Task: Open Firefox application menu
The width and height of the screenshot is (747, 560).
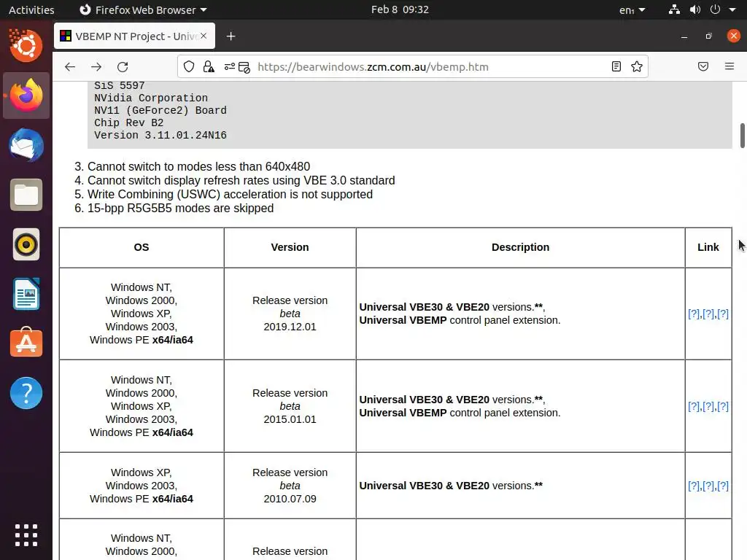Action: 729,66
